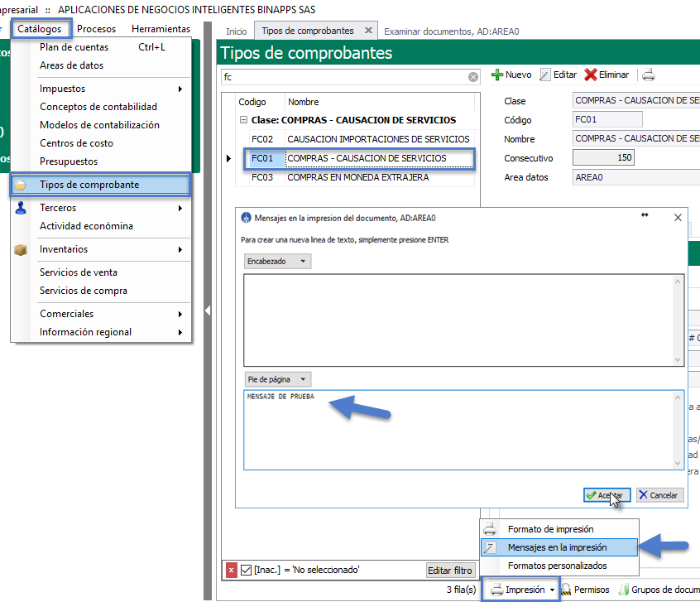Click the box icon beside Inventarios
The image size is (700, 602).
point(21,249)
